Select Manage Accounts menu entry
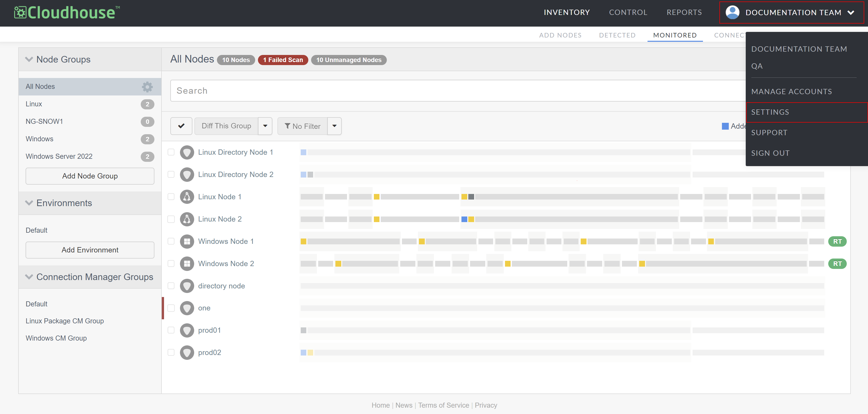868x414 pixels. (x=791, y=92)
